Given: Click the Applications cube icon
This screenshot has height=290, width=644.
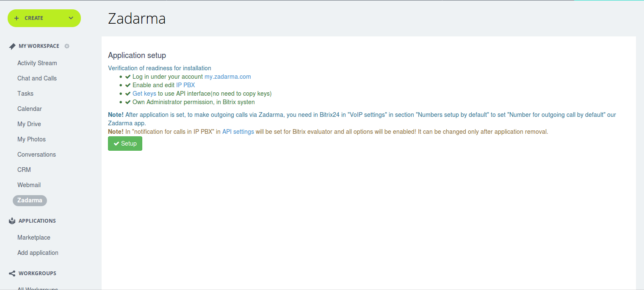Looking at the screenshot, I should (12, 221).
